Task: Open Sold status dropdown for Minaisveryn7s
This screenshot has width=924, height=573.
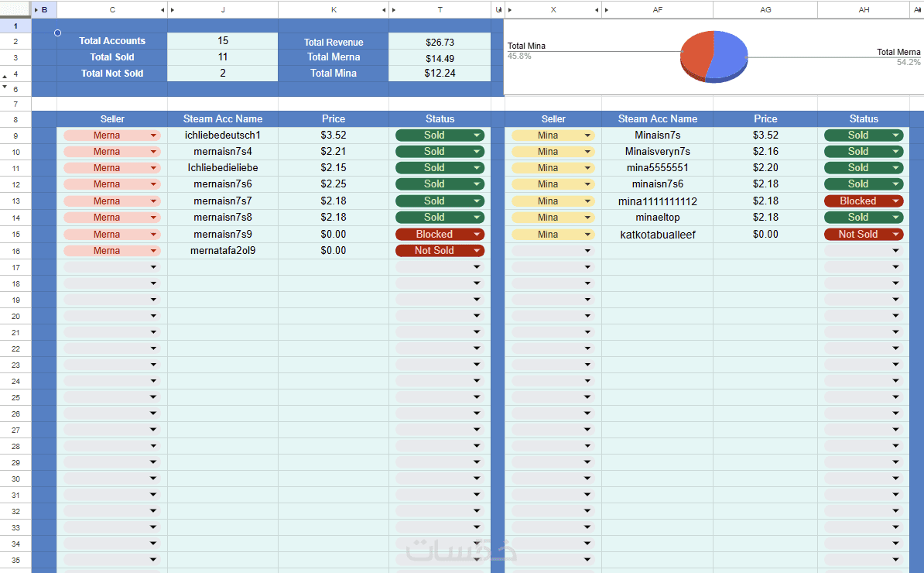Action: point(895,152)
